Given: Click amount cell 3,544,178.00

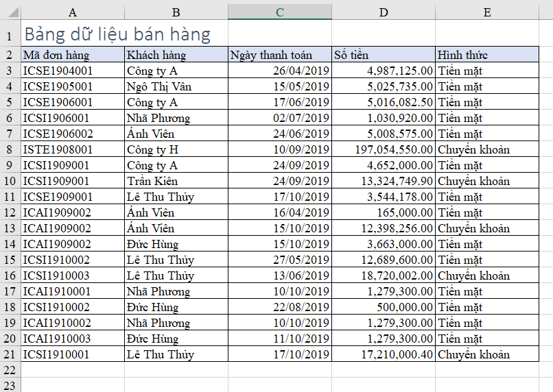Looking at the screenshot, I should tap(384, 197).
